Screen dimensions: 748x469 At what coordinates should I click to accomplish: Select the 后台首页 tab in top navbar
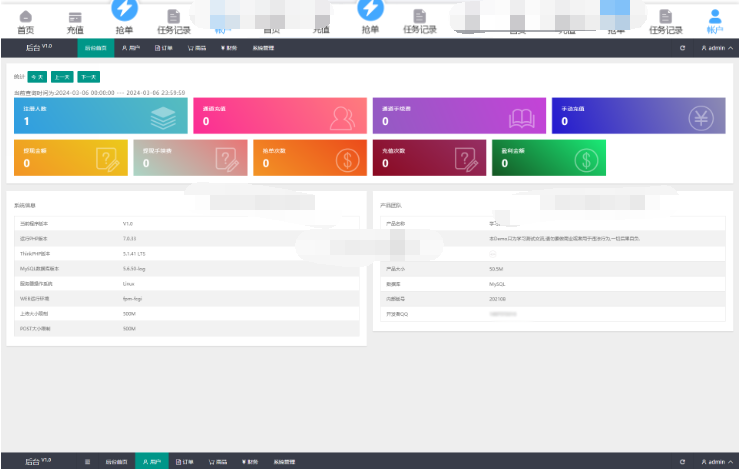[x=93, y=47]
